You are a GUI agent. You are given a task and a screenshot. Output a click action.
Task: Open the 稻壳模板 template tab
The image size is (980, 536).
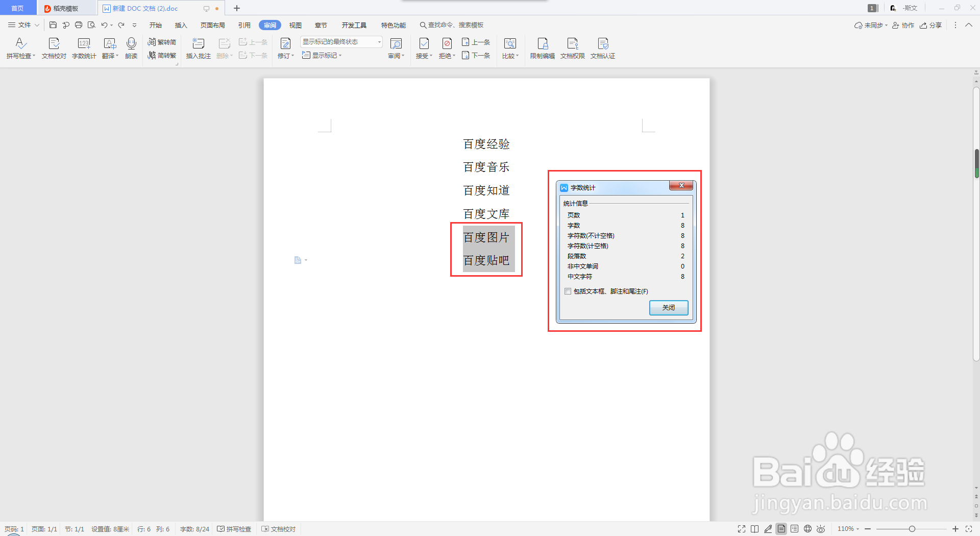point(66,8)
